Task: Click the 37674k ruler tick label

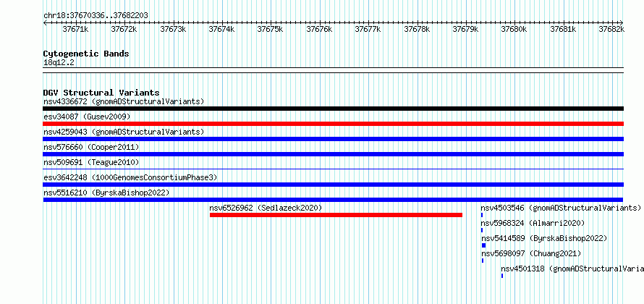Action: [222, 29]
